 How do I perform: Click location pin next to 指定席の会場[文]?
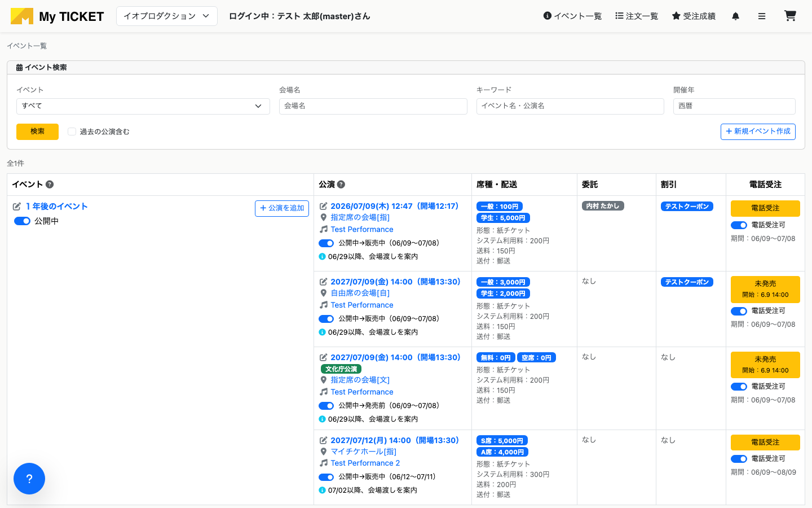[324, 380]
